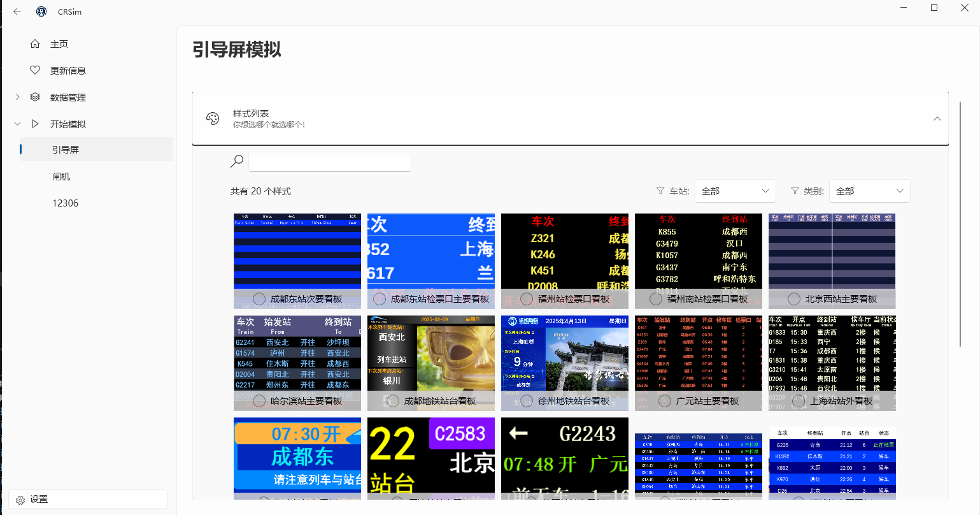980x515 pixels.
Task: Open the 闸机 sidebar item
Action: [62, 177]
